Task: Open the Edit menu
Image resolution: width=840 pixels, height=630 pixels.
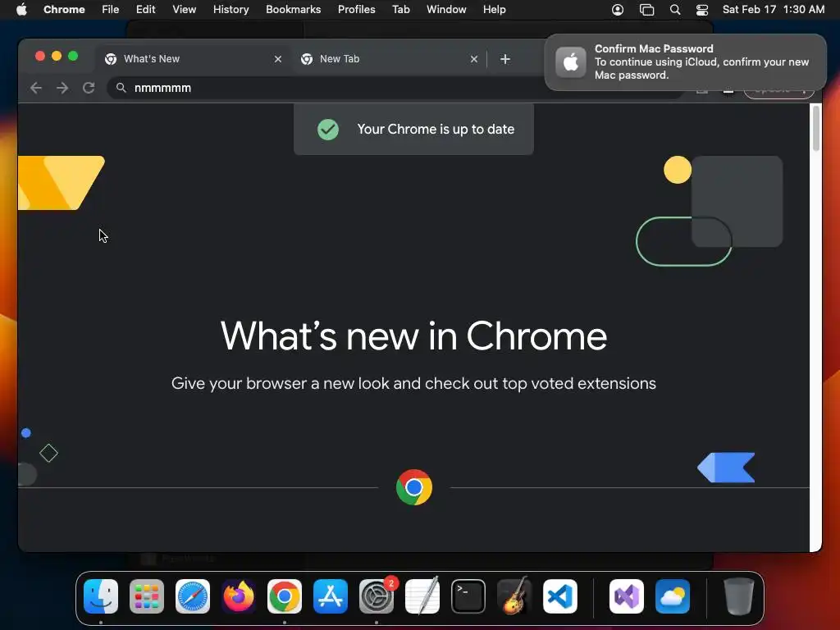Action: [x=146, y=9]
